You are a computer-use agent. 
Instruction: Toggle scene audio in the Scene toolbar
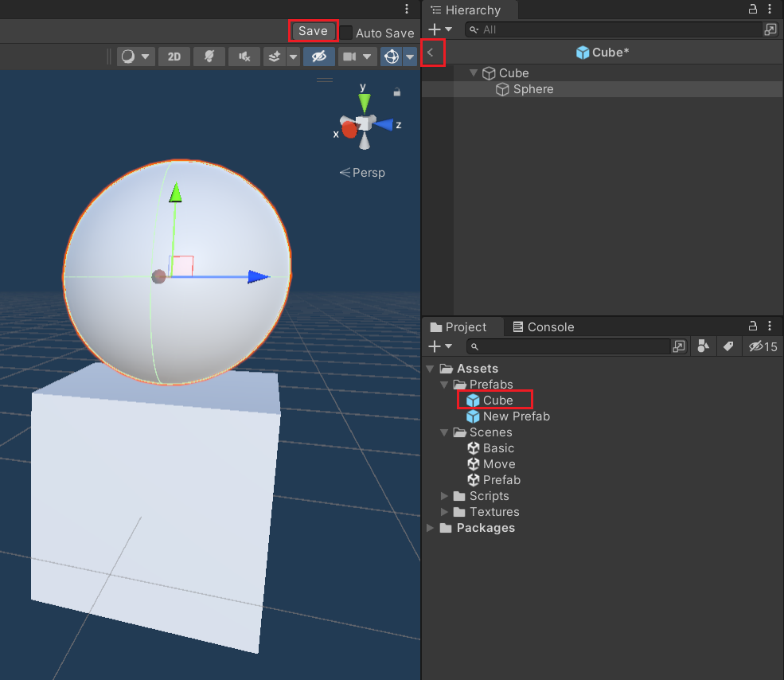point(244,57)
